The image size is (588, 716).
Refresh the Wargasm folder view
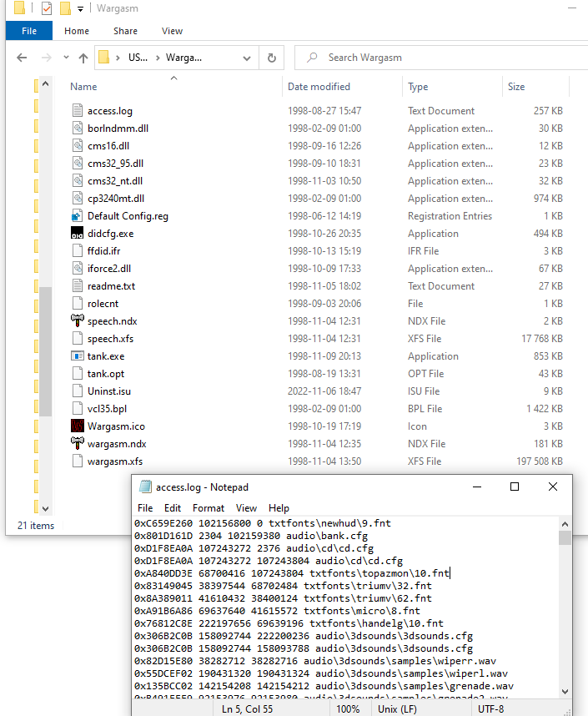(x=271, y=58)
